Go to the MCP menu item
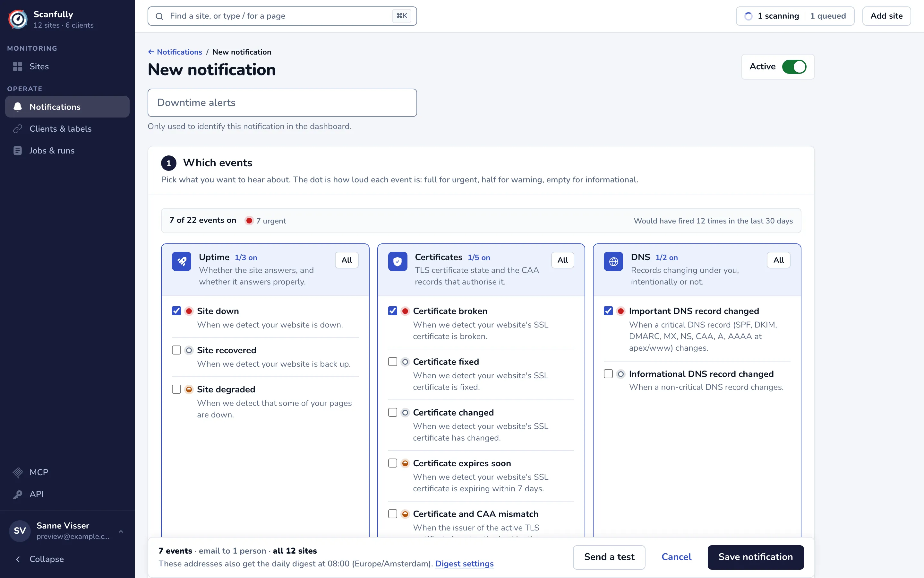 point(67,472)
